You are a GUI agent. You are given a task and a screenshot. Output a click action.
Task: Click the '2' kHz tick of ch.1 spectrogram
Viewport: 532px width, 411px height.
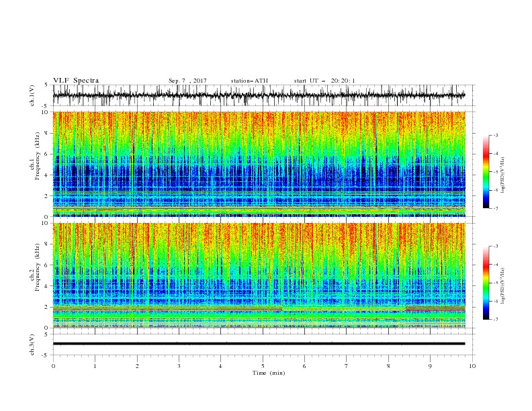[46, 196]
